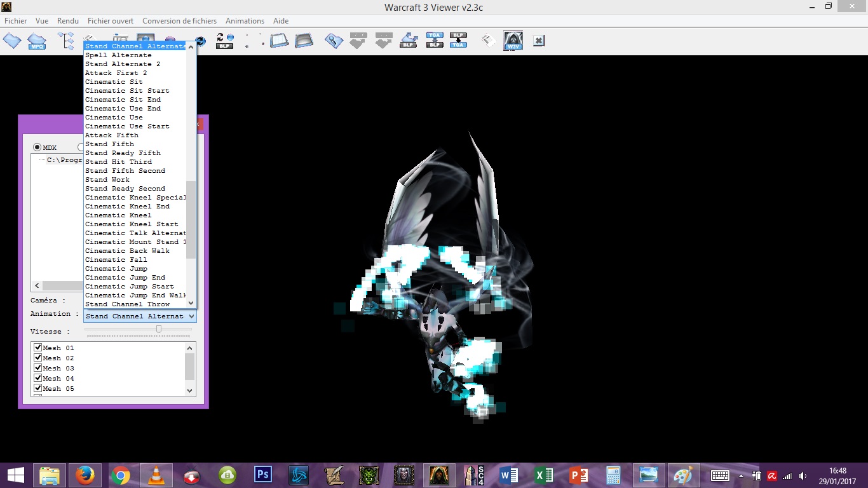Click the small X close-model toolbar icon
Viewport: 868px width, 488px height.
pos(538,41)
